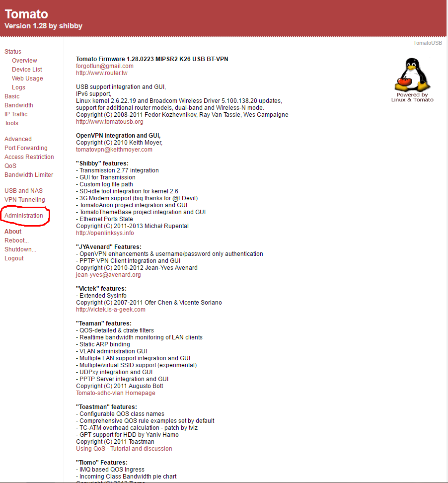The height and width of the screenshot is (483, 448).
Task: Open Access Restriction page
Action: (x=29, y=157)
